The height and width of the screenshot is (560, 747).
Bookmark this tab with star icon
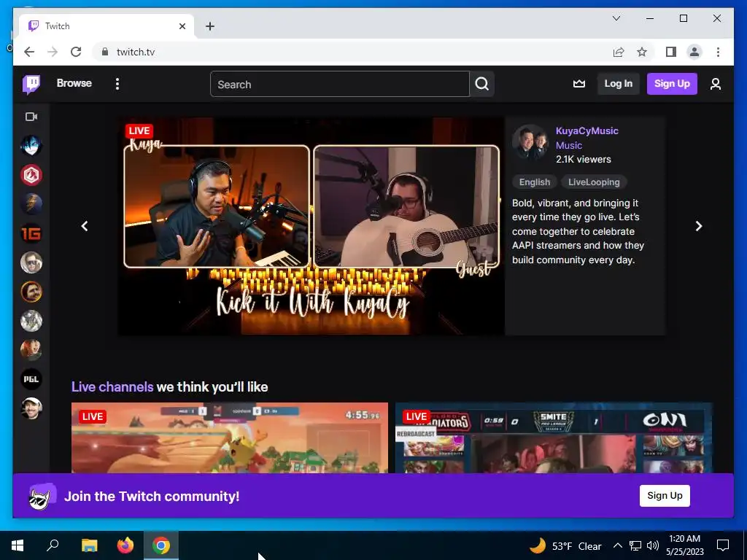642,52
